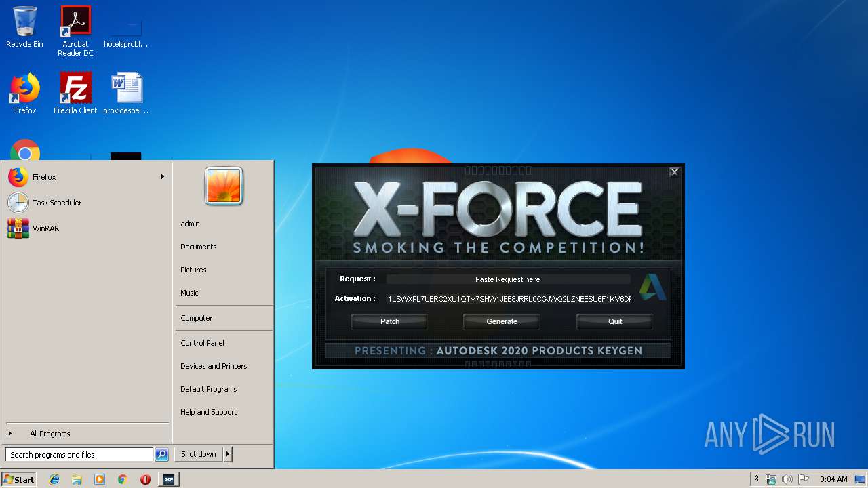The height and width of the screenshot is (488, 868).
Task: Click the search magnifier icon
Action: [161, 455]
